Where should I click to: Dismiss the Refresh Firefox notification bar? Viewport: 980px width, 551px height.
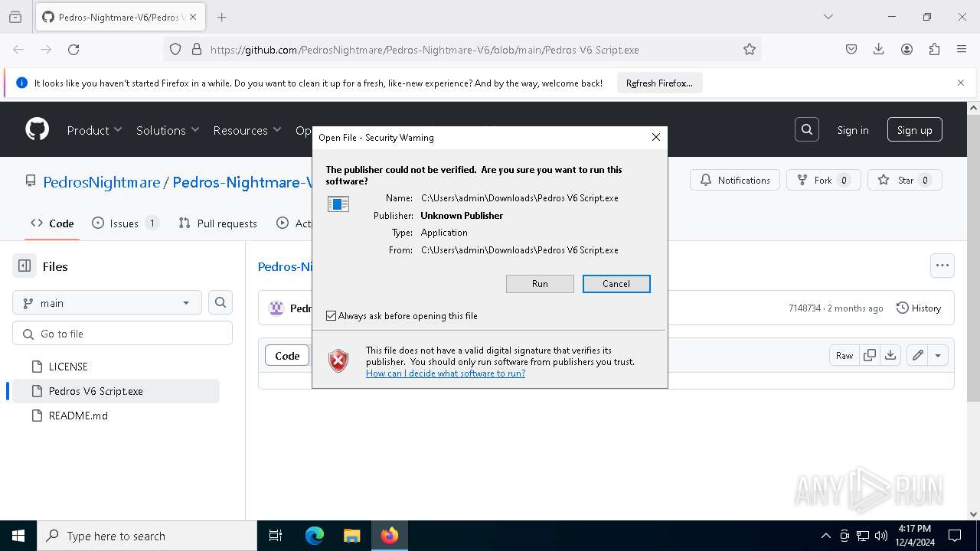(x=961, y=83)
